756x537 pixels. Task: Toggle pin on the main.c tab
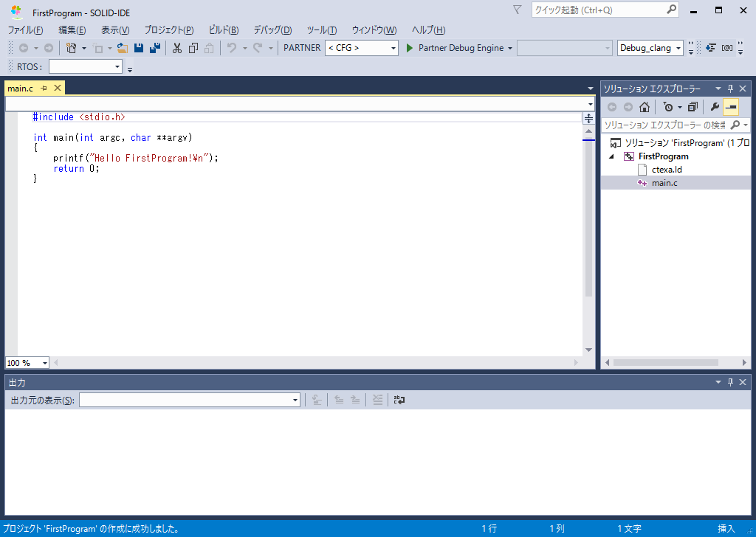(44, 89)
